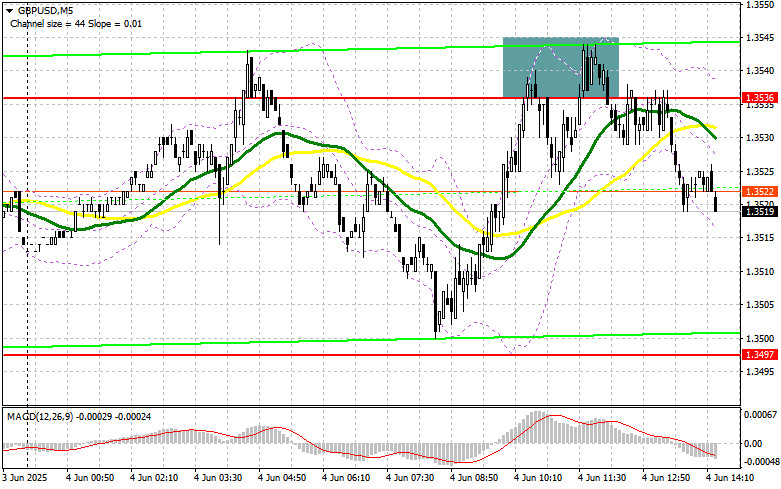Click the 1.3510 value on the price scale

(760, 272)
